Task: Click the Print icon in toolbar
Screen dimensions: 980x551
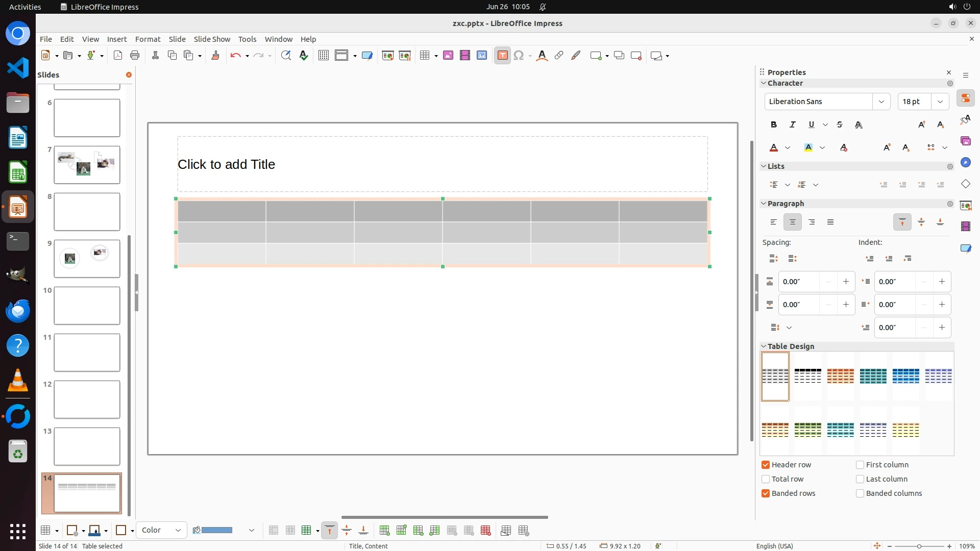Action: click(135, 56)
